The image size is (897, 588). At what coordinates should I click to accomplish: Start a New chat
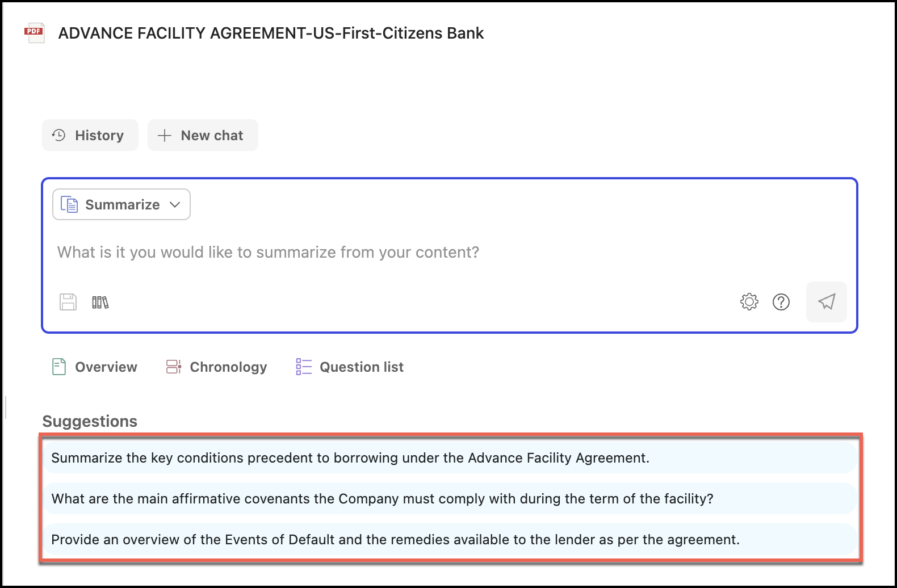coord(203,135)
